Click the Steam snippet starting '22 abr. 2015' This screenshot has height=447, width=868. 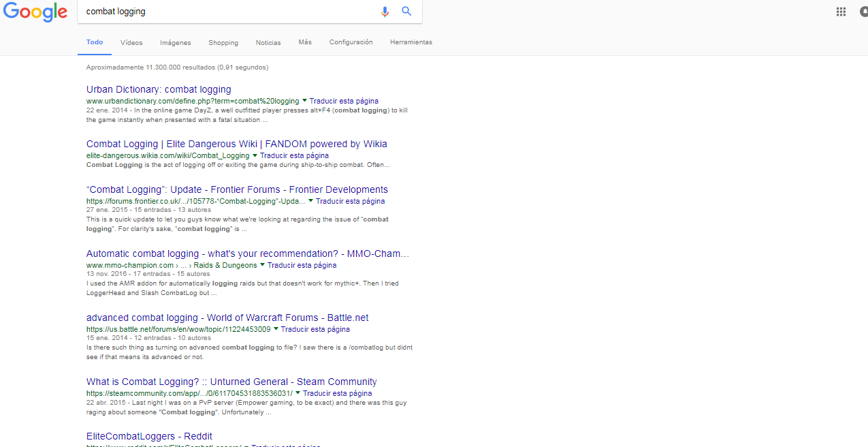pos(247,407)
